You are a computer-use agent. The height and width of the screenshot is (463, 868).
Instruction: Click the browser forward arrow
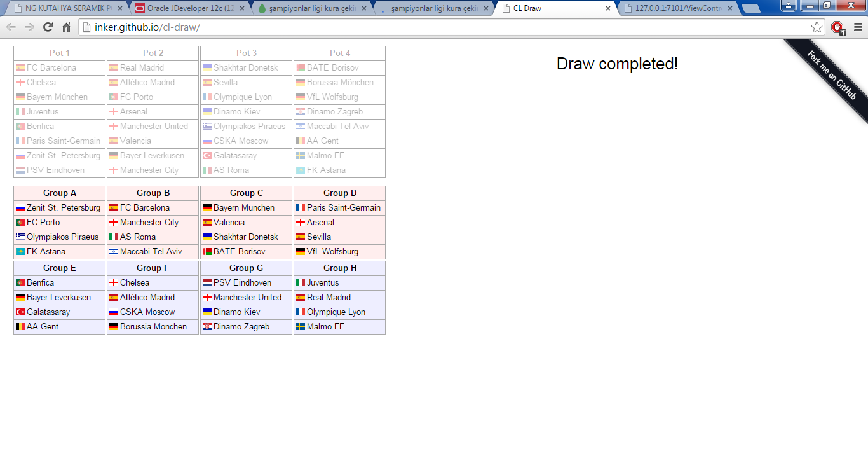tap(29, 27)
